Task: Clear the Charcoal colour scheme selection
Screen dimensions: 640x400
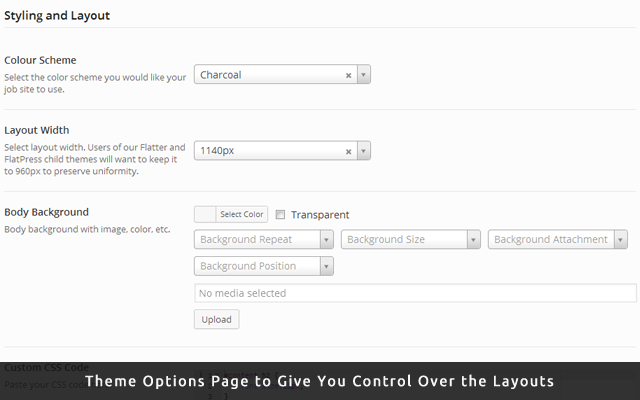Action: pos(349,76)
